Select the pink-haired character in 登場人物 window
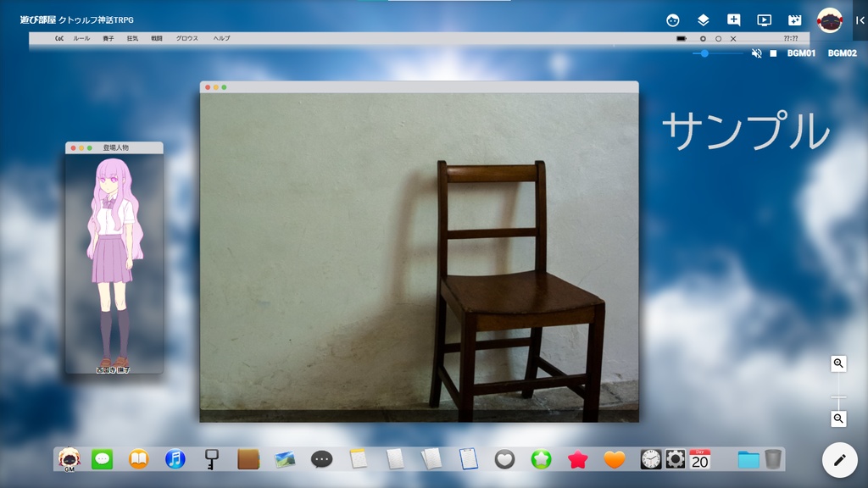The height and width of the screenshot is (488, 868). tap(114, 263)
